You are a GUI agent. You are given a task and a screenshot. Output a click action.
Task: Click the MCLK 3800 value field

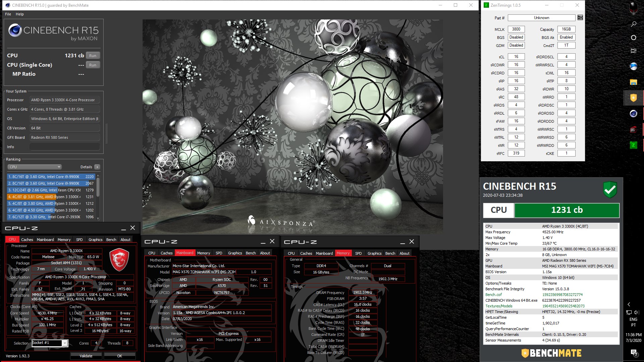516,29
